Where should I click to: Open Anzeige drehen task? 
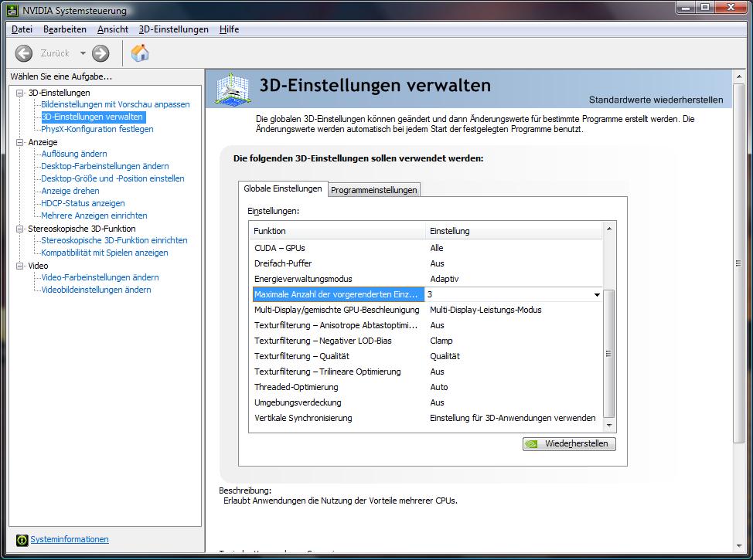[70, 191]
